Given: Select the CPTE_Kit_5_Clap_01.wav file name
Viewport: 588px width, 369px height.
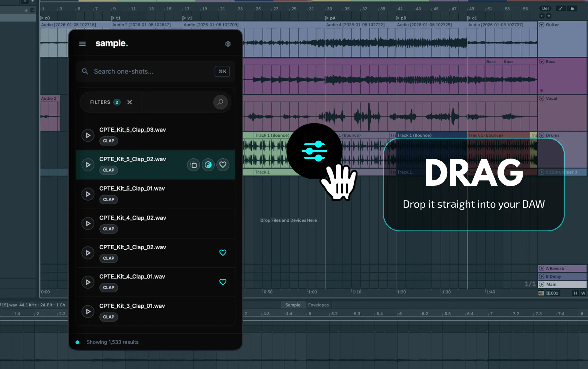Looking at the screenshot, I should [132, 189].
